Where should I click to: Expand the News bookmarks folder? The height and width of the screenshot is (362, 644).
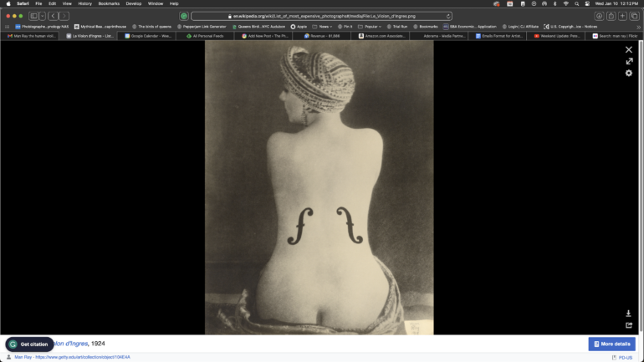320,26
